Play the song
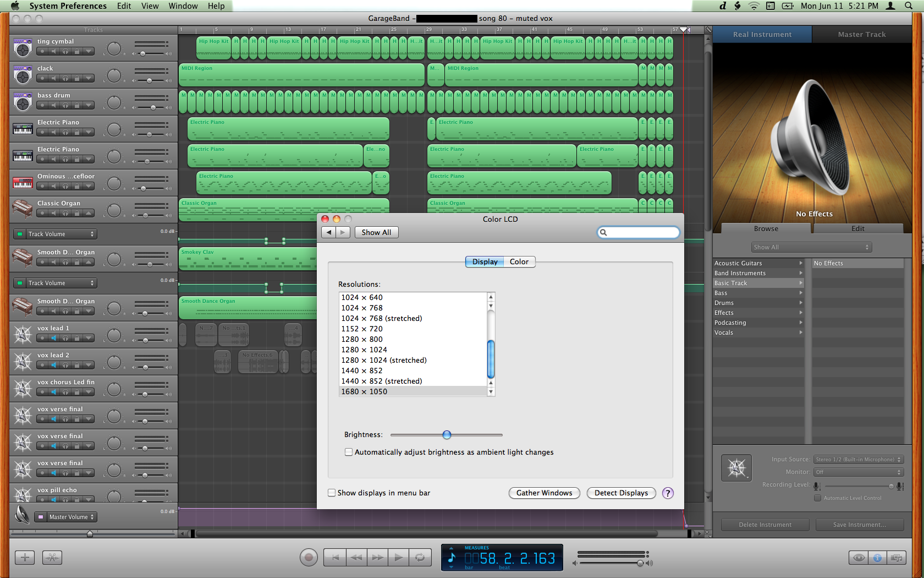Image resolution: width=924 pixels, height=578 pixels. 399,558
